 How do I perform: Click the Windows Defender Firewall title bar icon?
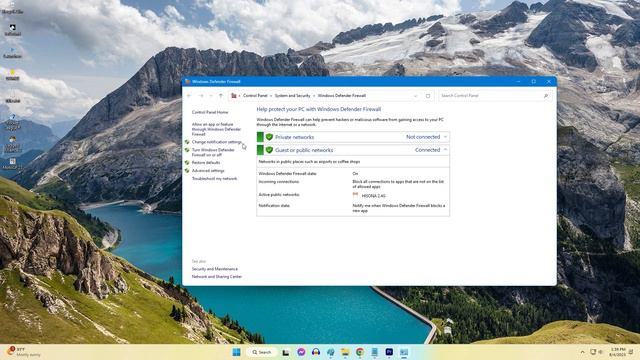click(x=187, y=82)
